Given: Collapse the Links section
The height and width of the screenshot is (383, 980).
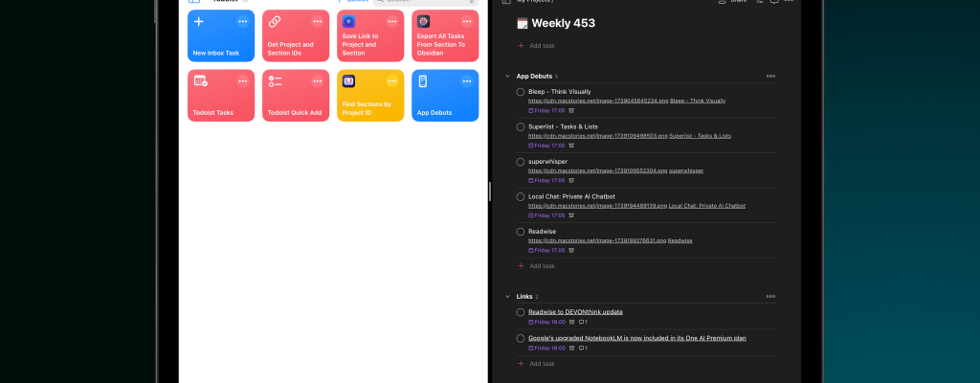Looking at the screenshot, I should (x=507, y=297).
